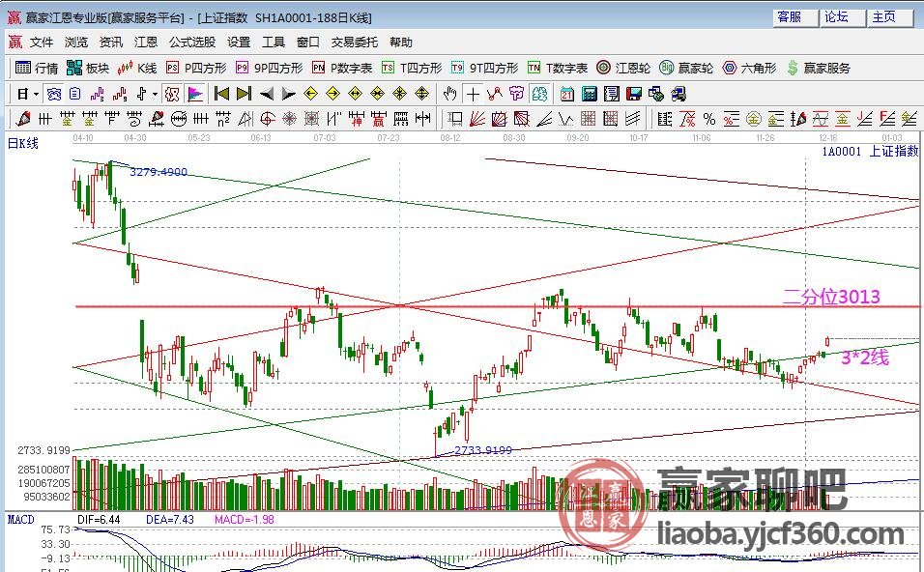Select the percent (%) drawing tool
The image size is (924, 572).
click(x=708, y=120)
